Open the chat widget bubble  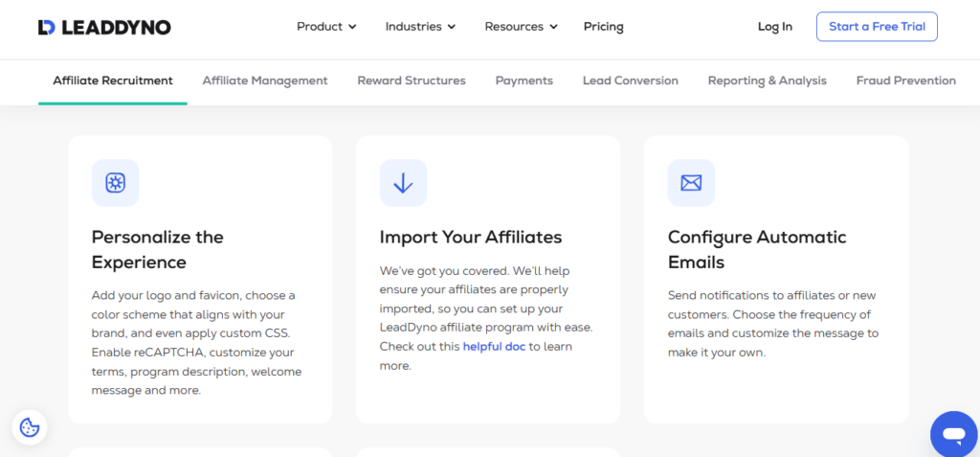(953, 436)
